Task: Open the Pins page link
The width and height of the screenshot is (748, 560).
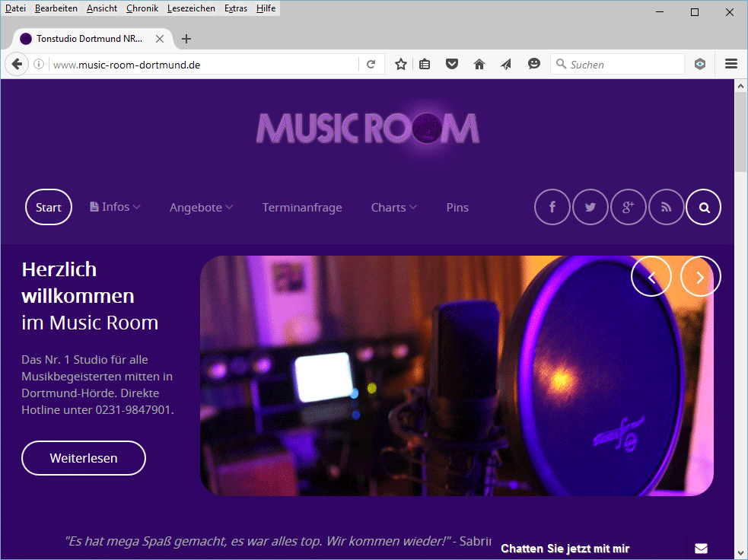Action: [x=457, y=208]
